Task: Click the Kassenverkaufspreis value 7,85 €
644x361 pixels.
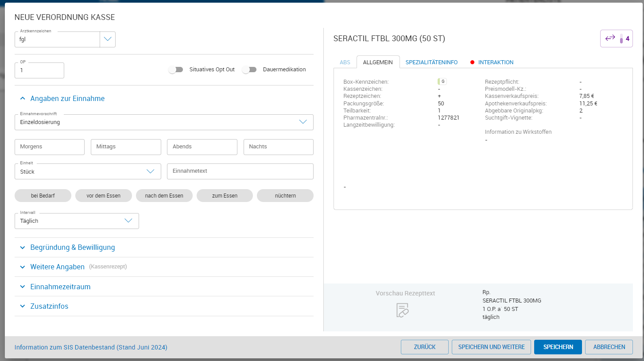Action: (x=586, y=96)
